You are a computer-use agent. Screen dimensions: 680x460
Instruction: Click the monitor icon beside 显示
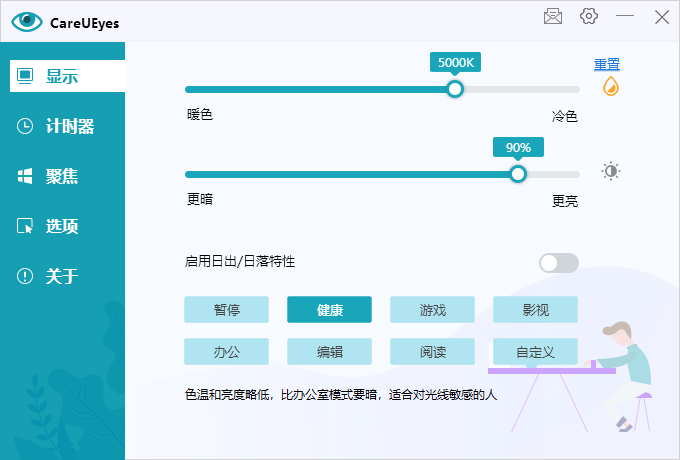[x=25, y=76]
